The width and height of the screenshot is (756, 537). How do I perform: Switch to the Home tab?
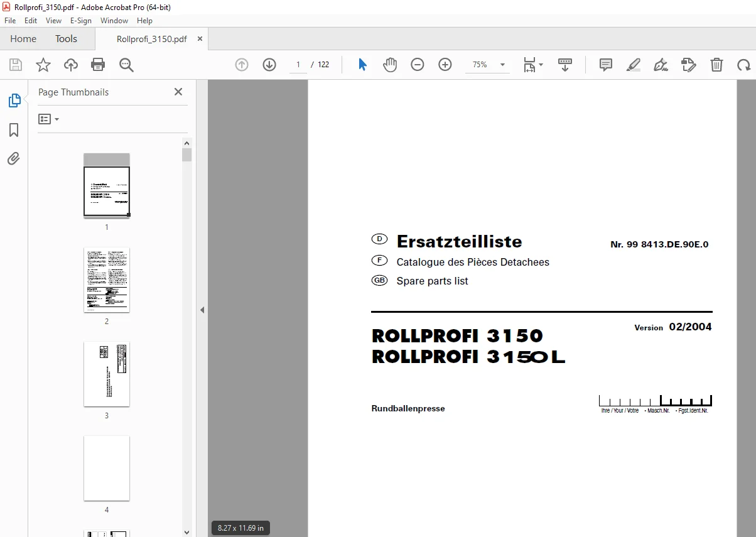point(23,38)
